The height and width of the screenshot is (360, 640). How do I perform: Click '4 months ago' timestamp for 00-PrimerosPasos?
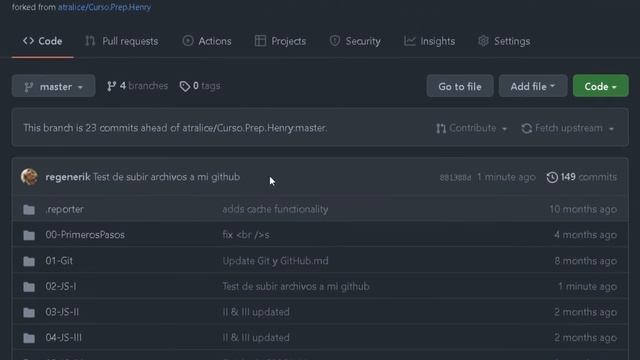pyautogui.click(x=585, y=235)
